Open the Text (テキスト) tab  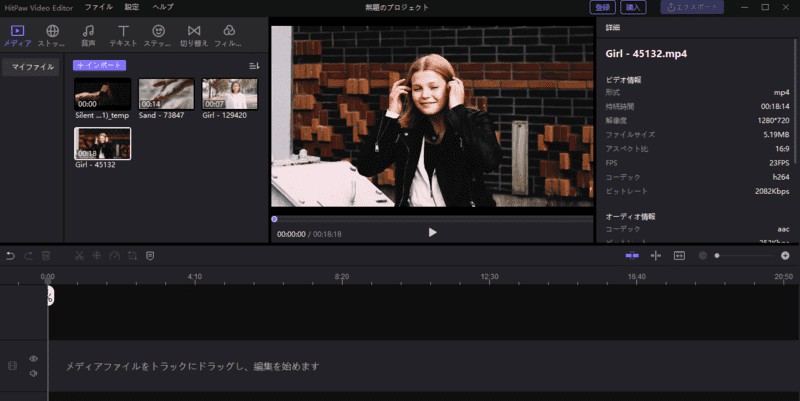pos(123,36)
